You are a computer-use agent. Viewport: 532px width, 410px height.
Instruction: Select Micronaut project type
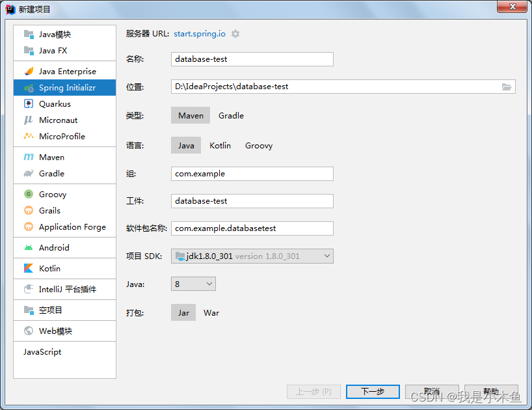pyautogui.click(x=65, y=120)
